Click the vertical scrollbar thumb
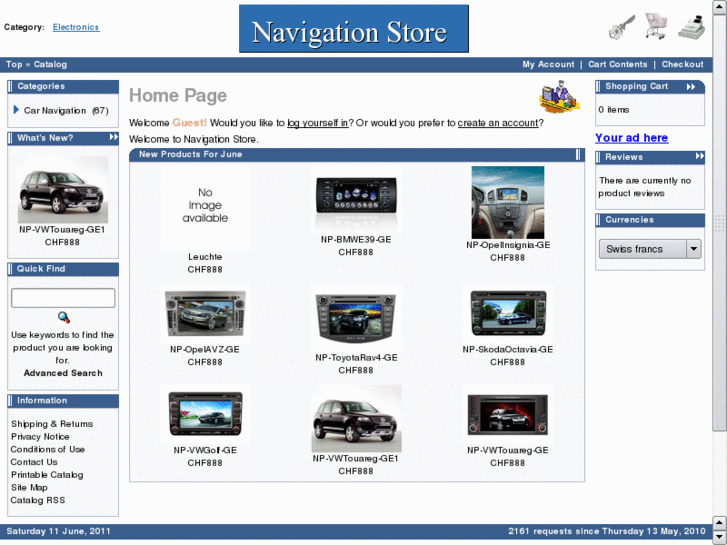Viewport: 727px width, 545px height. coord(720,224)
